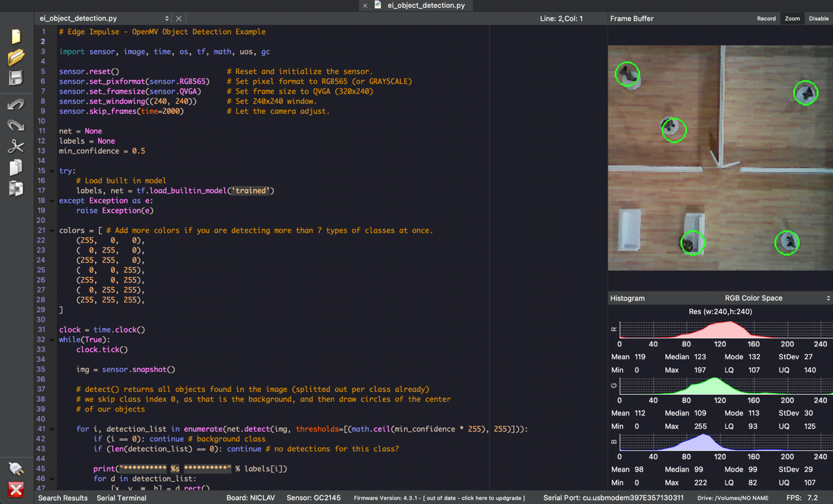Create a new file via sidebar icon
833x504 pixels.
16,36
